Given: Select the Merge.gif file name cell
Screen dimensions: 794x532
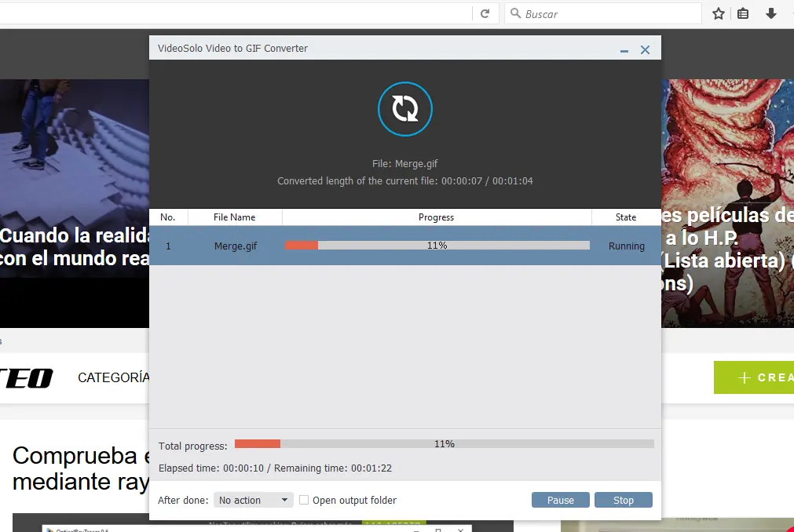Looking at the screenshot, I should click(x=236, y=246).
